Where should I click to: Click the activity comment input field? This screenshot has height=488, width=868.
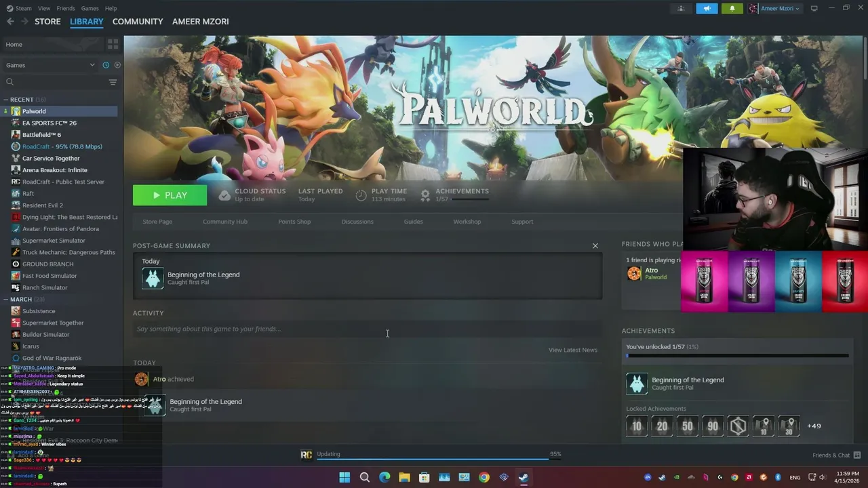click(368, 329)
